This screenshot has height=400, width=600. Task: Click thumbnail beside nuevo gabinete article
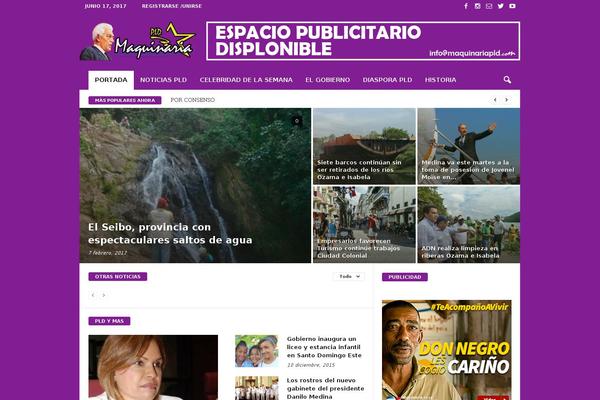pos(257,388)
